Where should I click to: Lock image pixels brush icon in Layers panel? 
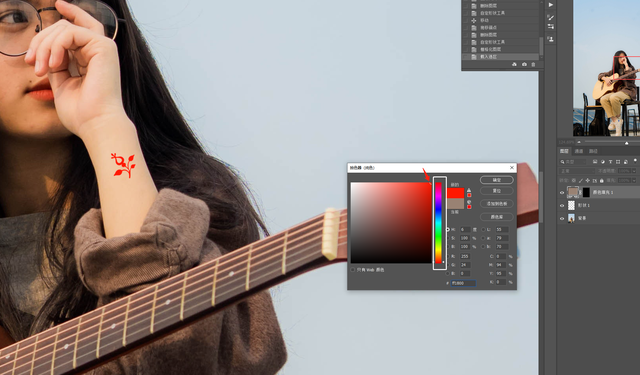581,181
